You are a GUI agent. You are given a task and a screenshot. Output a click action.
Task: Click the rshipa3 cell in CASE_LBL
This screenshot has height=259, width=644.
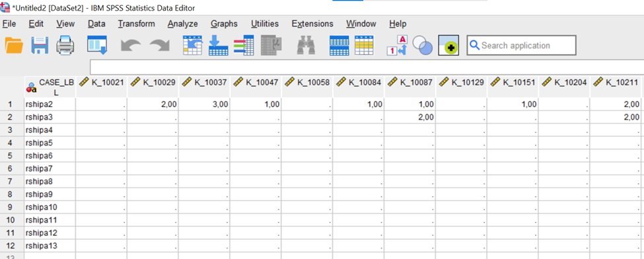pyautogui.click(x=50, y=117)
